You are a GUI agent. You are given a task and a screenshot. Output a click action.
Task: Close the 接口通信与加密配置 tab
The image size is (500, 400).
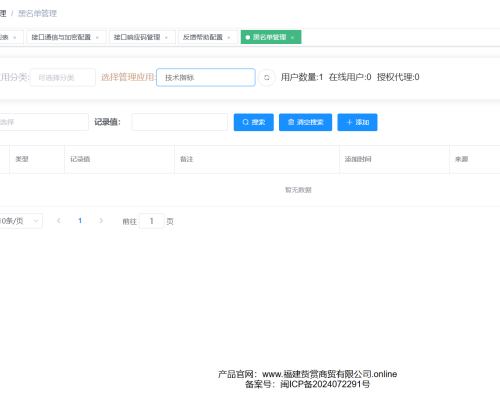(x=97, y=38)
